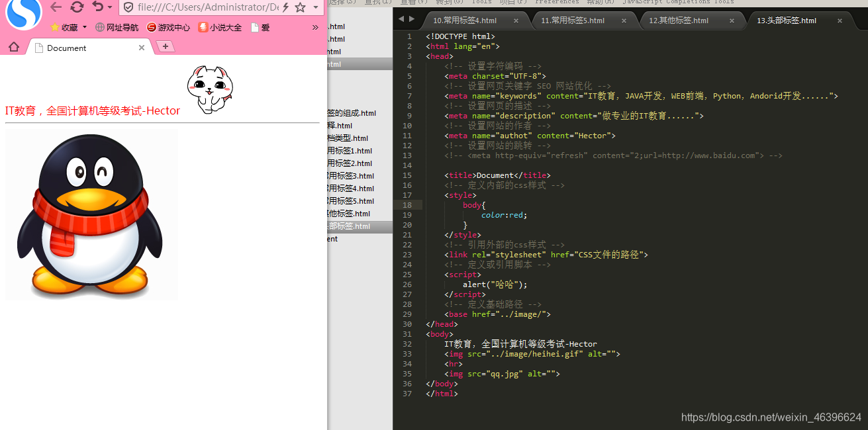Open the 收藏 favorites button

[x=64, y=27]
